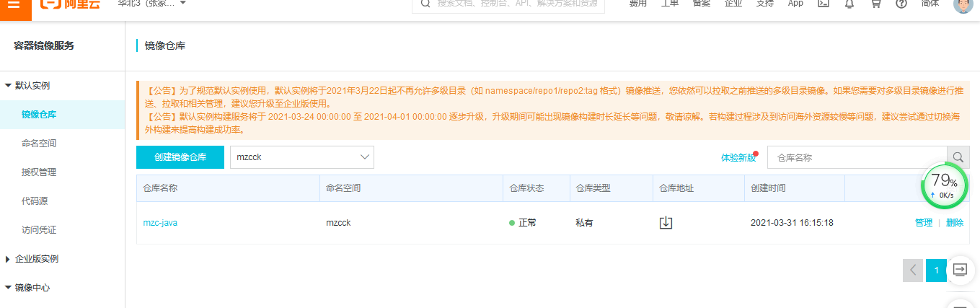
Task: Open the mzcck namespace dropdown
Action: [x=302, y=157]
